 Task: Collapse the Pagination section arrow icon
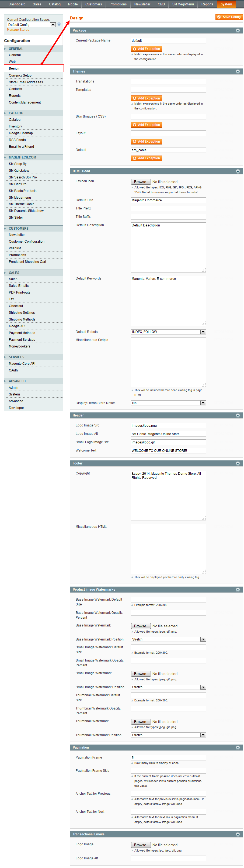(238, 747)
